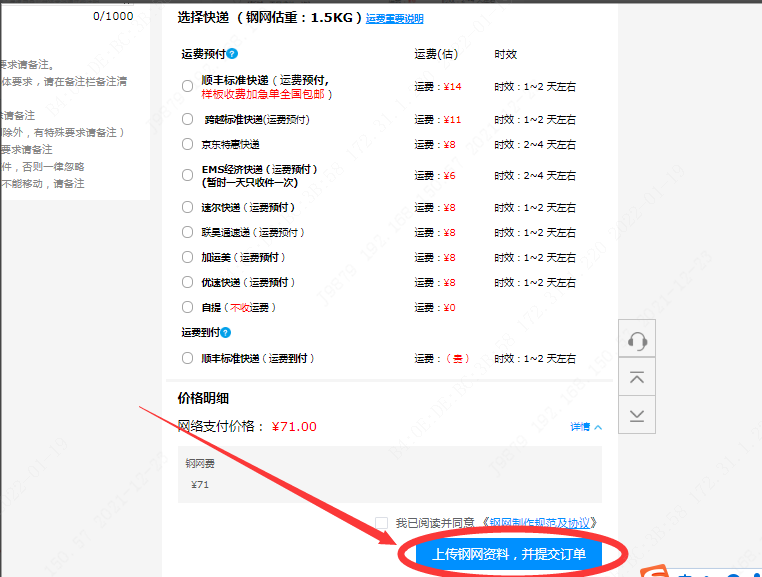Check the 我已阅读并同意 agreement checkbox
The image size is (762, 577).
(381, 523)
